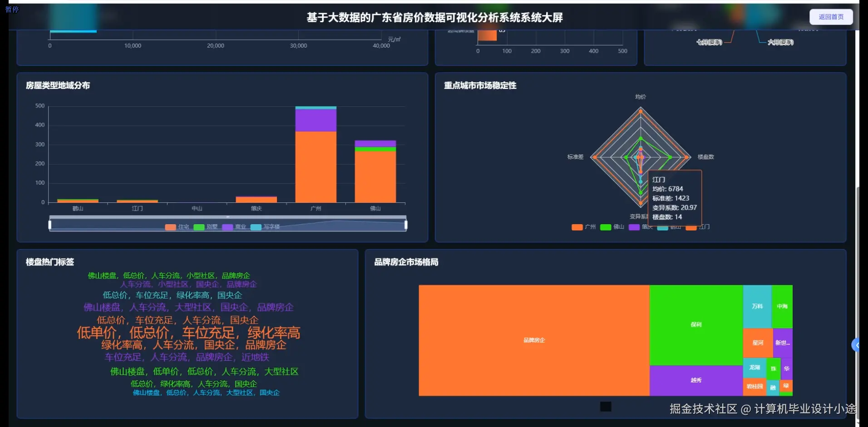This screenshot has width=868, height=427.
Task: Click the 楼盘热门标签 panel title
Action: click(x=50, y=262)
